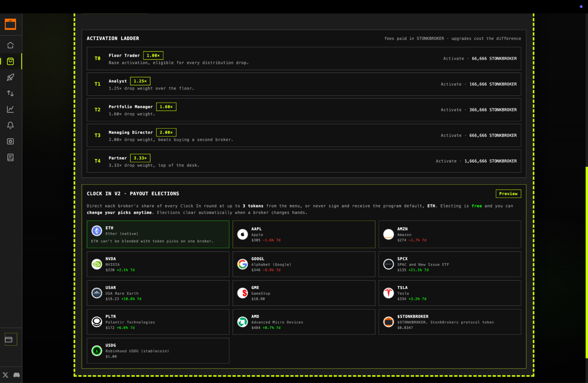Click the T1 tier label

[97, 84]
